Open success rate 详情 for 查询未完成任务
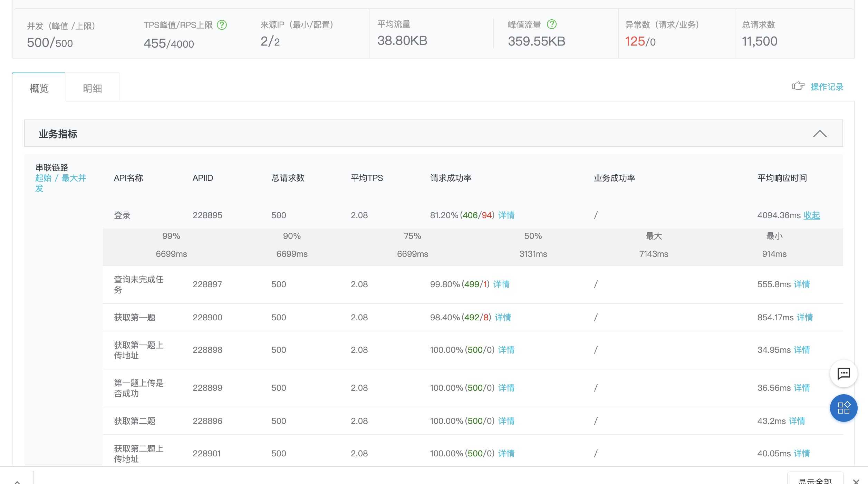Screen dimensions: 868x484 [x=501, y=284]
